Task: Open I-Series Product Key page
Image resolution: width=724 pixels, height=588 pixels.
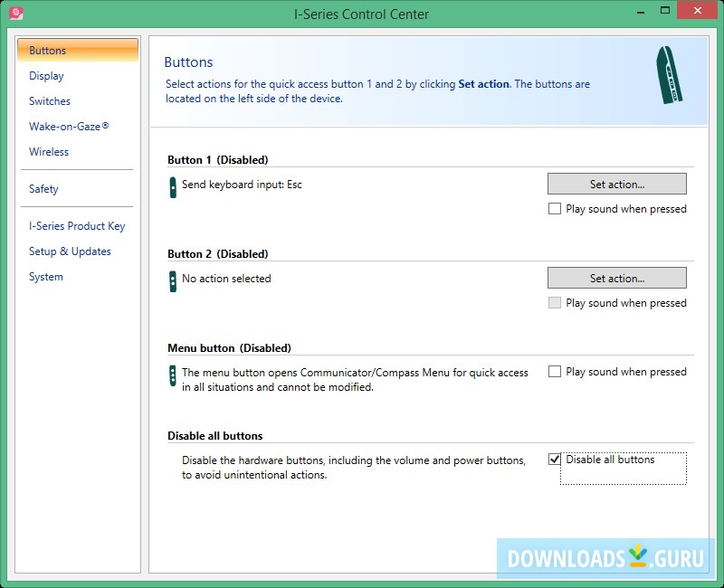Action: point(77,226)
